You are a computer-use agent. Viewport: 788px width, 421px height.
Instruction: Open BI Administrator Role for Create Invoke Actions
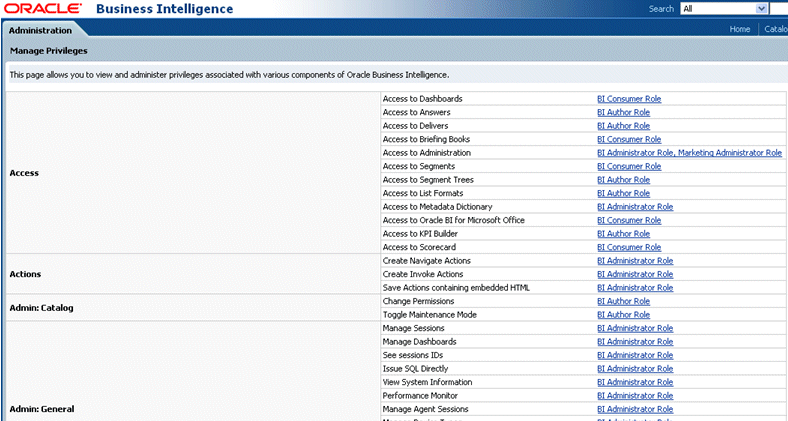[635, 274]
